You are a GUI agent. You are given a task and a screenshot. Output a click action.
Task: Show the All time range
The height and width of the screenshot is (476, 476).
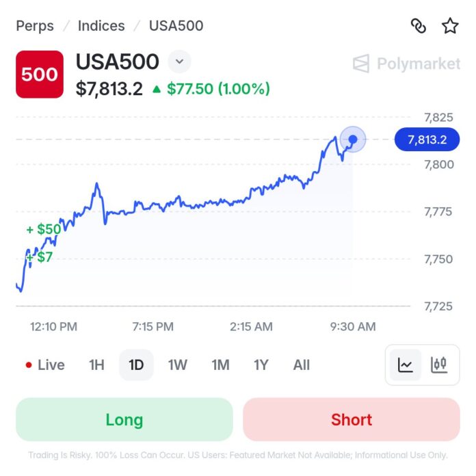(x=302, y=365)
